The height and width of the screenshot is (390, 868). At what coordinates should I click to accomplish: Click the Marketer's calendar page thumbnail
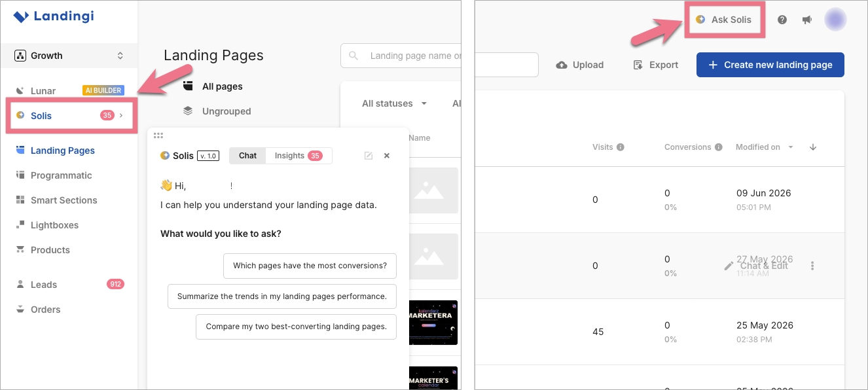(x=433, y=378)
